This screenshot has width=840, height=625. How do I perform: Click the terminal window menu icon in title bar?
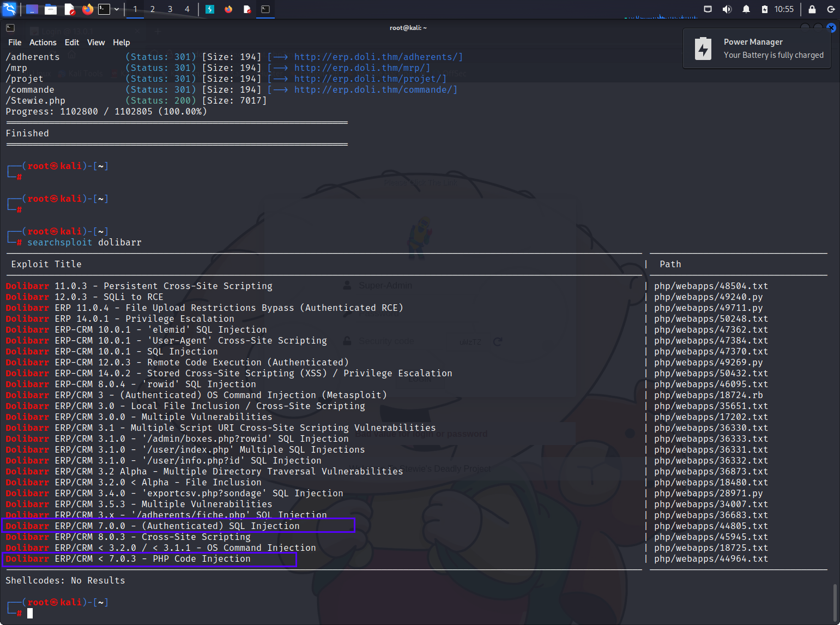coord(10,28)
